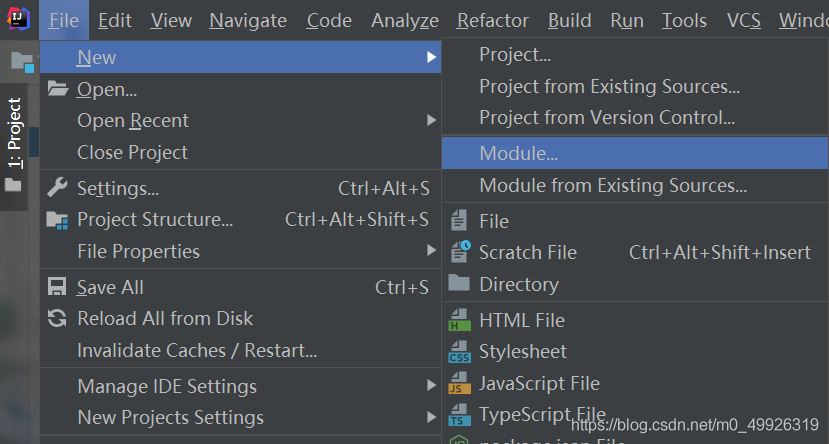Choose Project from Version Control...
The height and width of the screenshot is (444, 829).
coord(606,117)
